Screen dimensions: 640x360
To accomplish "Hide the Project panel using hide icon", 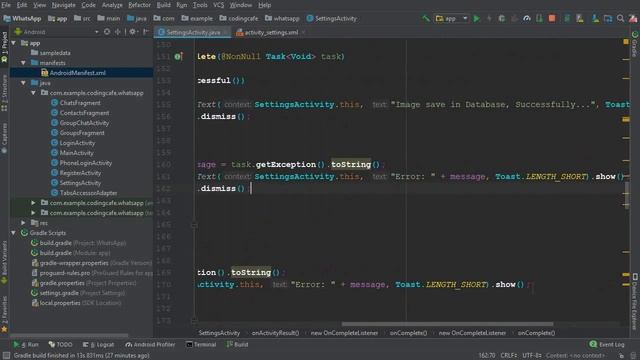I will 146,31.
